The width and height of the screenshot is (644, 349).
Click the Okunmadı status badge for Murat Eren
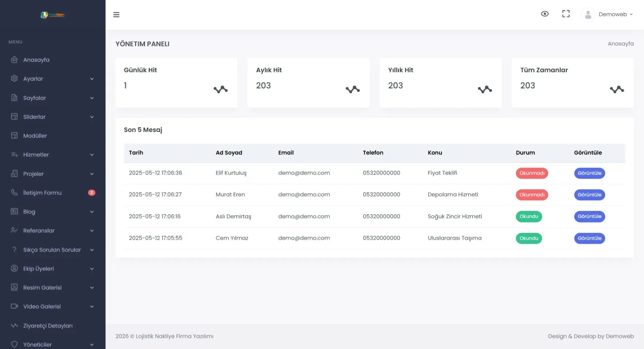tap(531, 195)
